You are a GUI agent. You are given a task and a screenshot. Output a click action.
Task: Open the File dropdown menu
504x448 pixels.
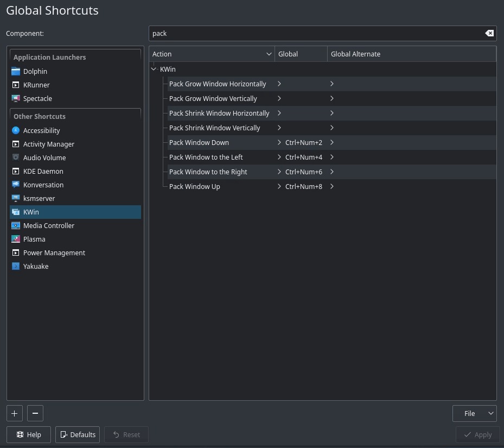pyautogui.click(x=474, y=413)
